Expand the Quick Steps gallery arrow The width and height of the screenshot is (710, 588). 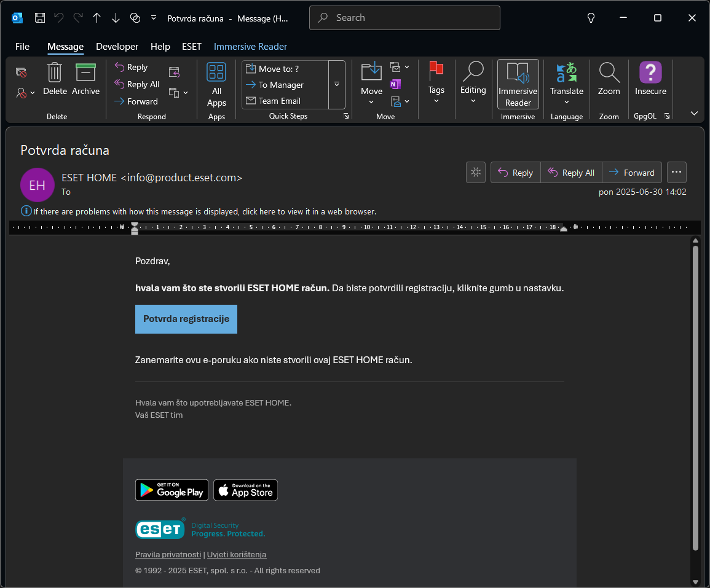click(x=337, y=84)
